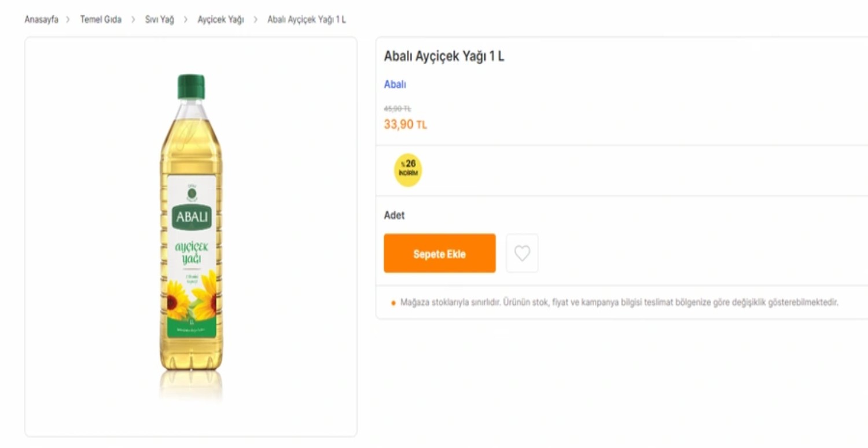
Task: Select the Abalı brand link
Action: click(x=394, y=84)
